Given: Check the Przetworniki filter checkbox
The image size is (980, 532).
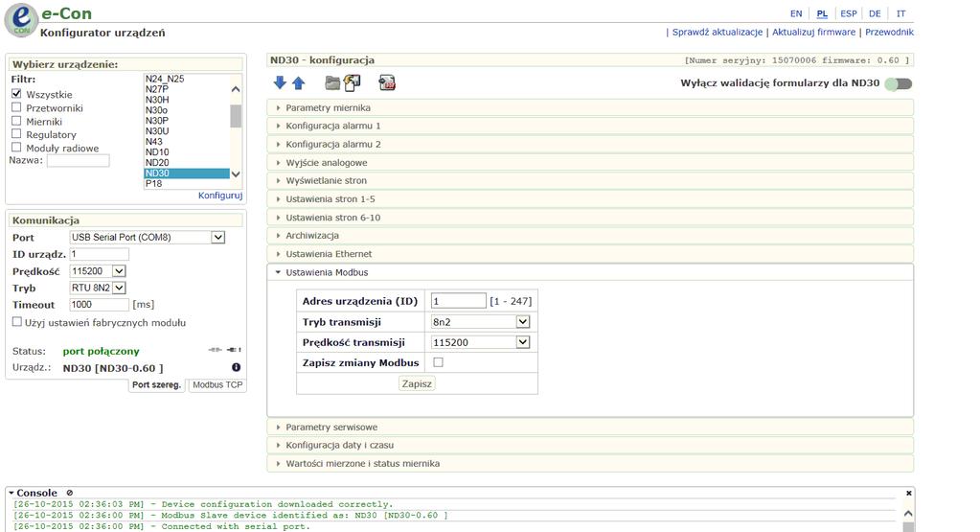Looking at the screenshot, I should (x=16, y=107).
